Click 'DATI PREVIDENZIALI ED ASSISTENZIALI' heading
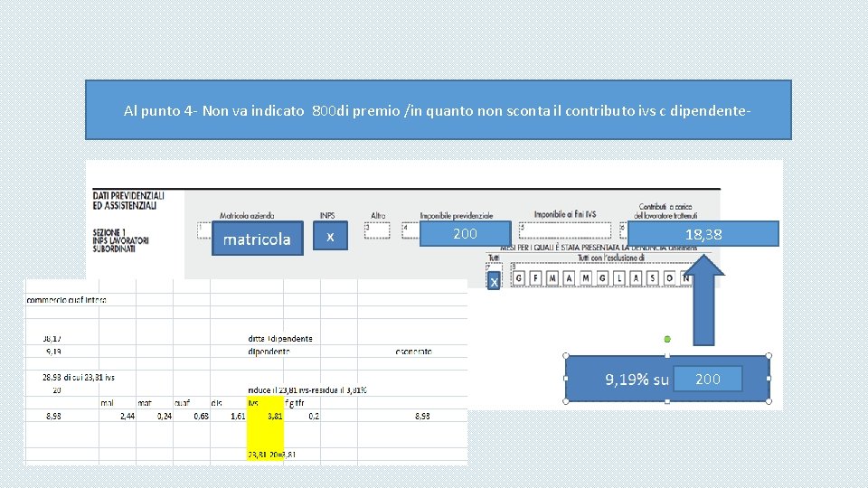Screen dimensions: 868x488 pyautogui.click(x=128, y=201)
